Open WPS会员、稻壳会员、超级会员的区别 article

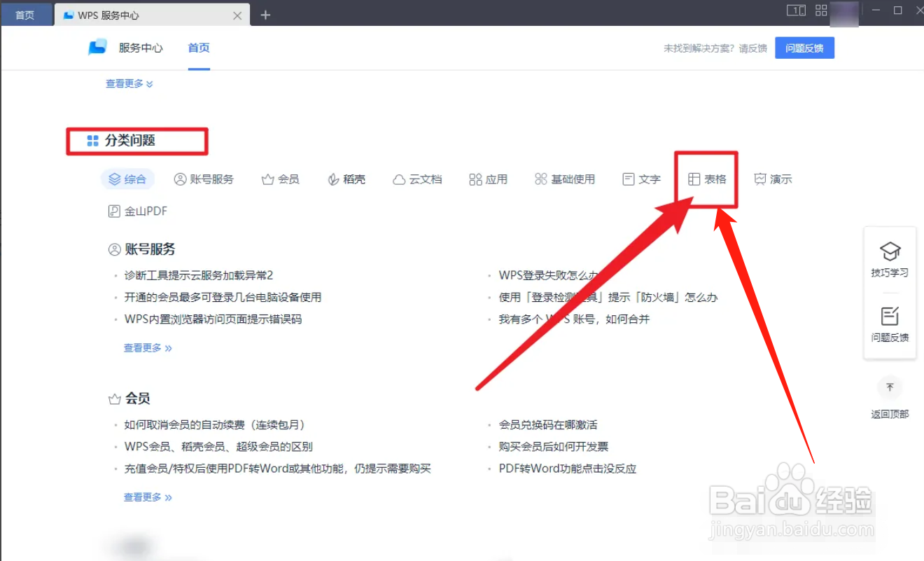pos(218,447)
